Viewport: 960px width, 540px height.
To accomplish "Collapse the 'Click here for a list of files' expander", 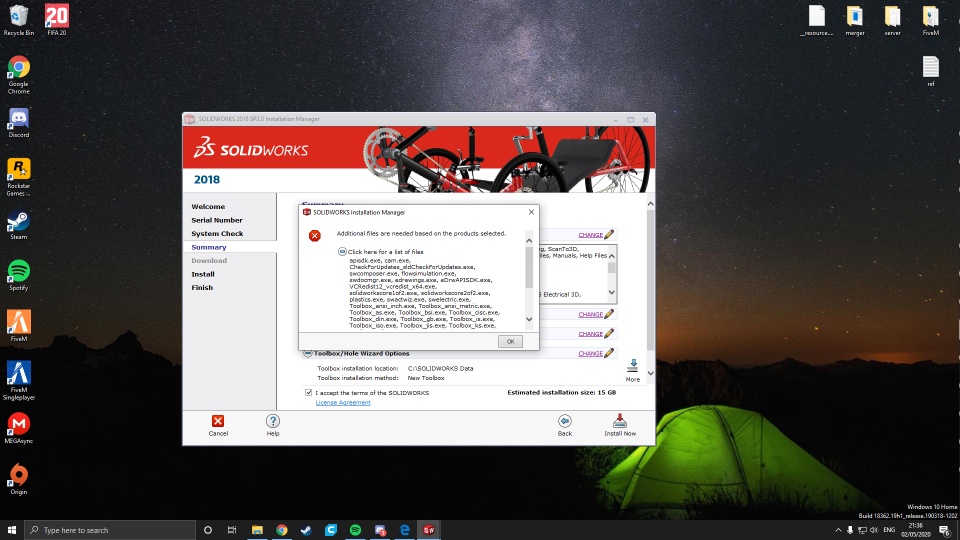I will tap(342, 252).
